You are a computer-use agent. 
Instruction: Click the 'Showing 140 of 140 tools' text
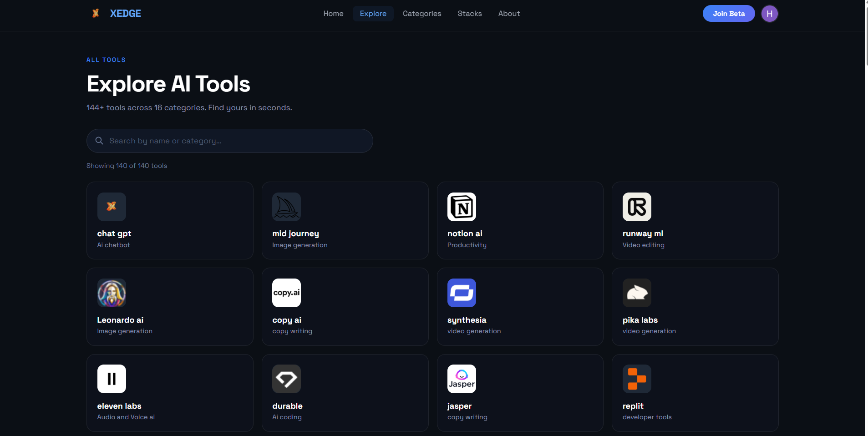click(x=127, y=166)
